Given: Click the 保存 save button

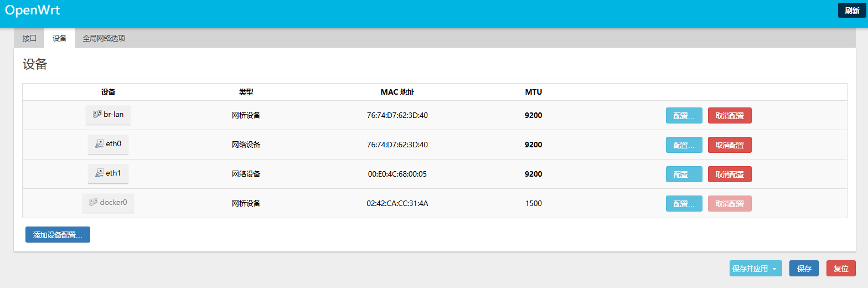Looking at the screenshot, I should [804, 269].
